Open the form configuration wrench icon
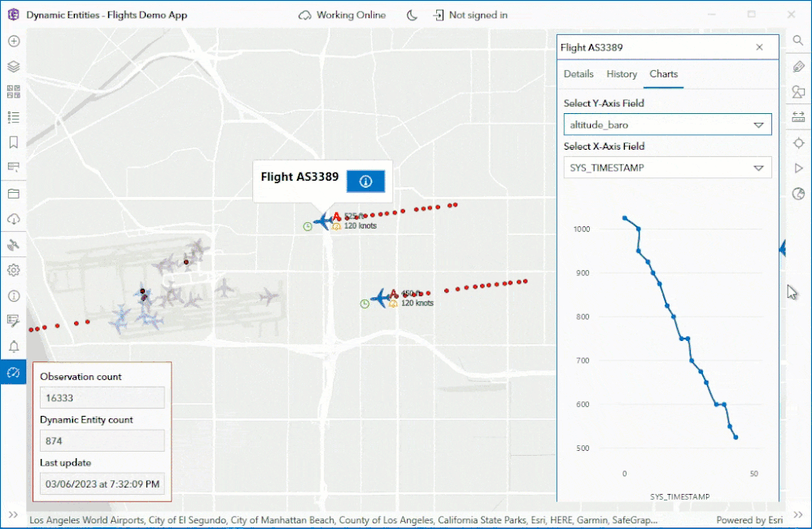Image resolution: width=812 pixels, height=529 pixels. click(14, 321)
